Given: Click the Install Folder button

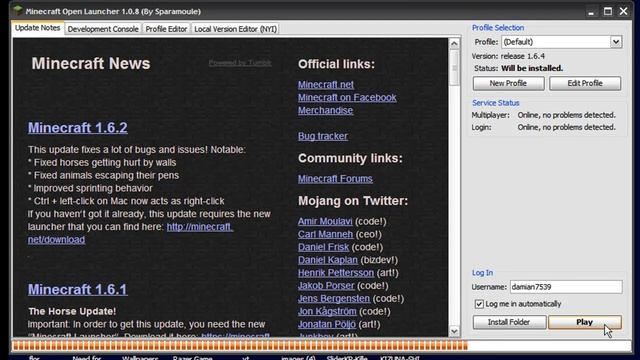Looking at the screenshot, I should pos(509,322).
